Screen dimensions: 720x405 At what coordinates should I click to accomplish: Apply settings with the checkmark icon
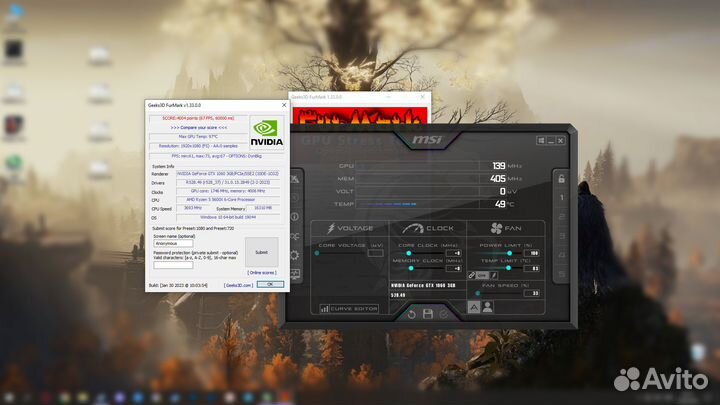coord(444,315)
